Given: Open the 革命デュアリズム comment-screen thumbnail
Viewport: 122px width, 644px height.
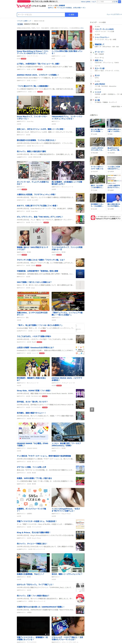Looking at the screenshot, I should (x=68, y=301).
